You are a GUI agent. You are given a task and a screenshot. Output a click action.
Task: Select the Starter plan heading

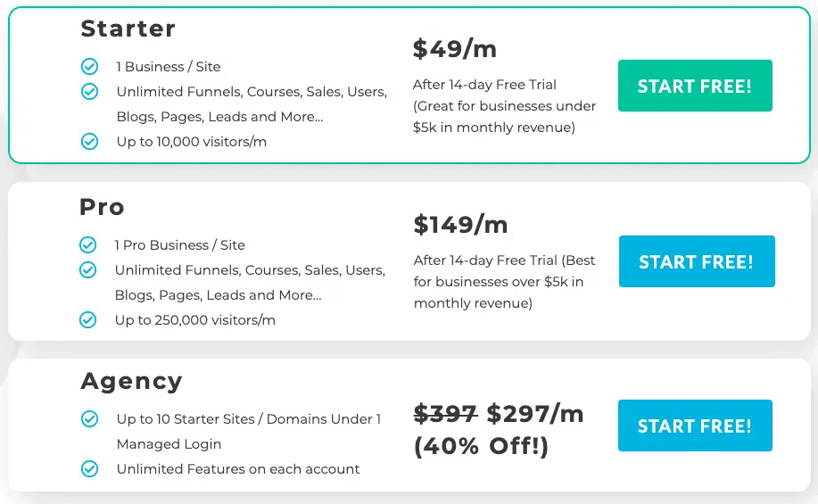(x=128, y=29)
